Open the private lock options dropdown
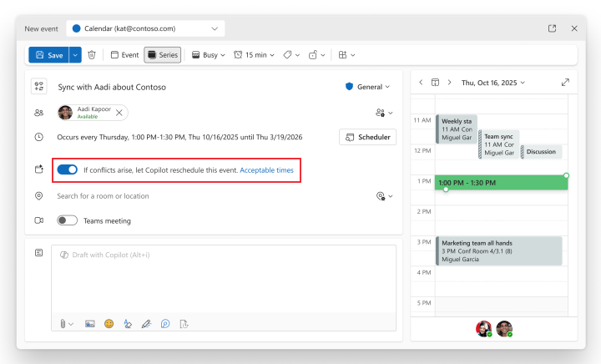The height and width of the screenshot is (364, 601). (317, 55)
